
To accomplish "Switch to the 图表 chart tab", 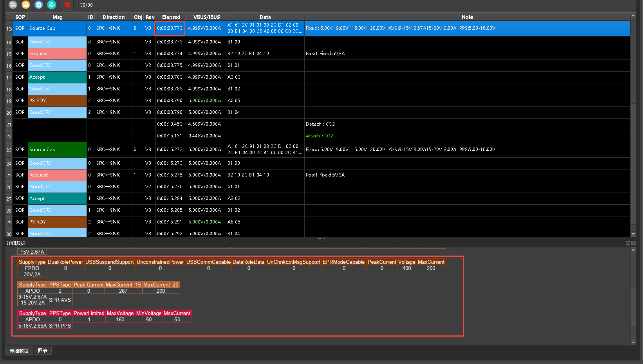I will coord(43,350).
